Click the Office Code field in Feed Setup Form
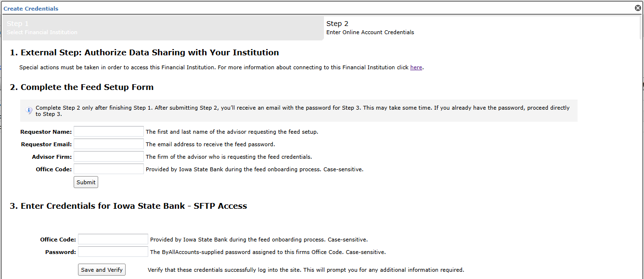This screenshot has height=279, width=644. coord(109,169)
